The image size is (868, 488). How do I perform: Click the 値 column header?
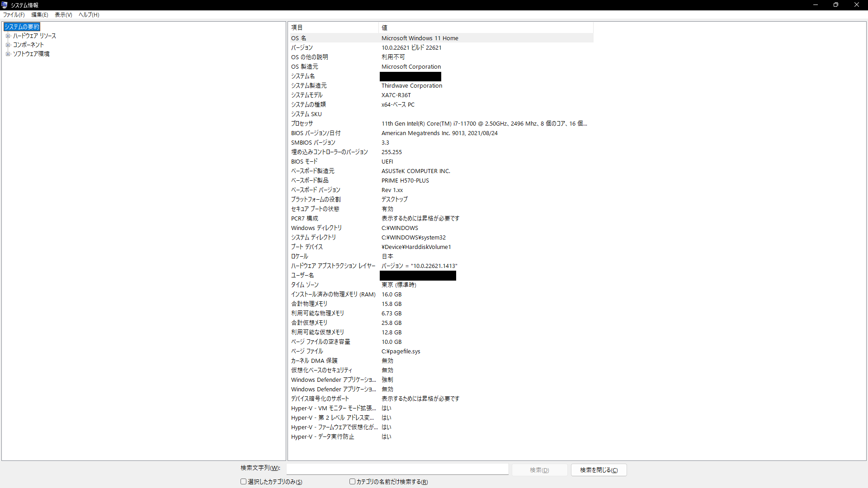(486, 28)
